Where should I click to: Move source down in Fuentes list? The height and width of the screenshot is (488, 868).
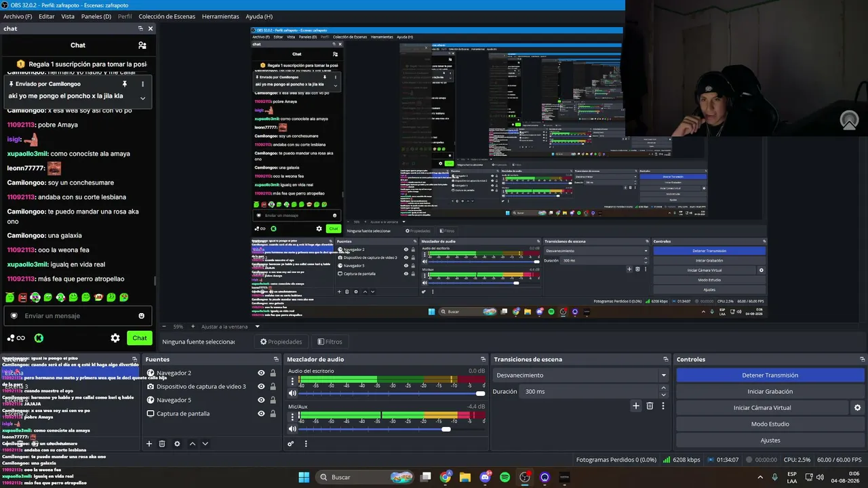point(205,444)
